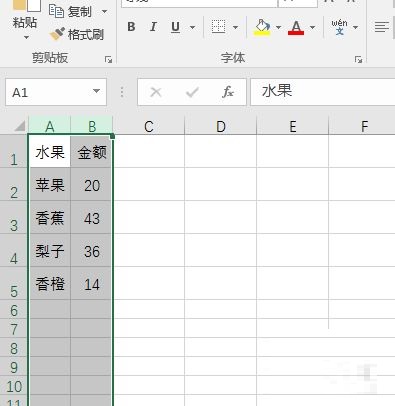Toggle Bold formatting
The height and width of the screenshot is (406, 395).
pyautogui.click(x=131, y=27)
